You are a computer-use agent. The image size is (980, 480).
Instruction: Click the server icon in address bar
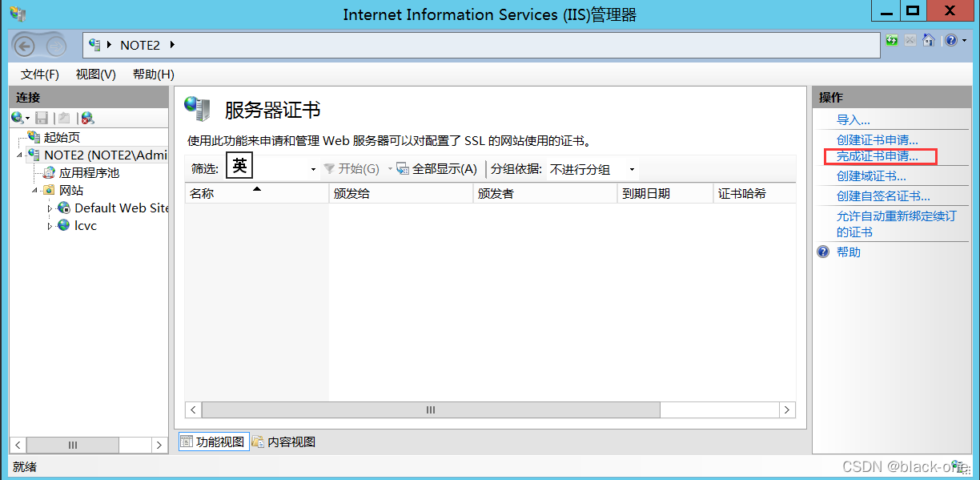[95, 45]
